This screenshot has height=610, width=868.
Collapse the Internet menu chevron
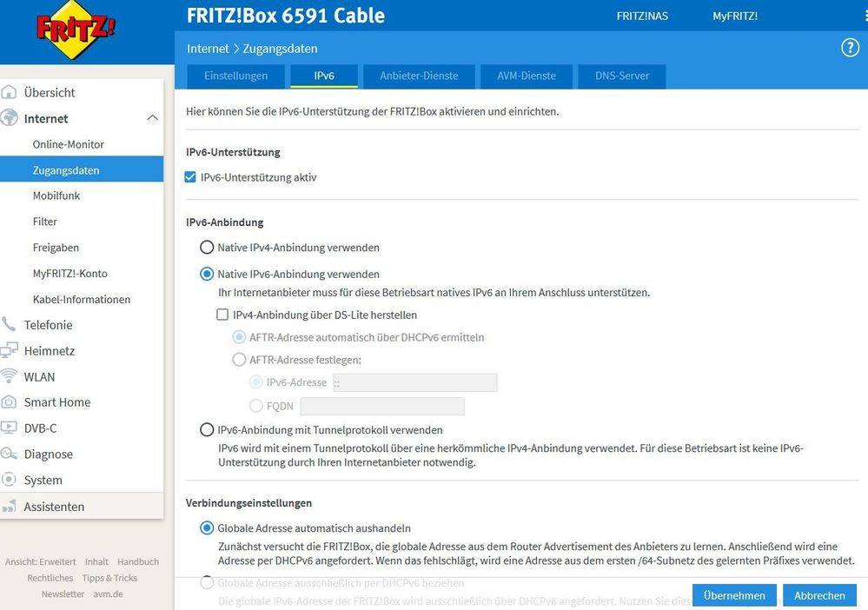click(152, 118)
